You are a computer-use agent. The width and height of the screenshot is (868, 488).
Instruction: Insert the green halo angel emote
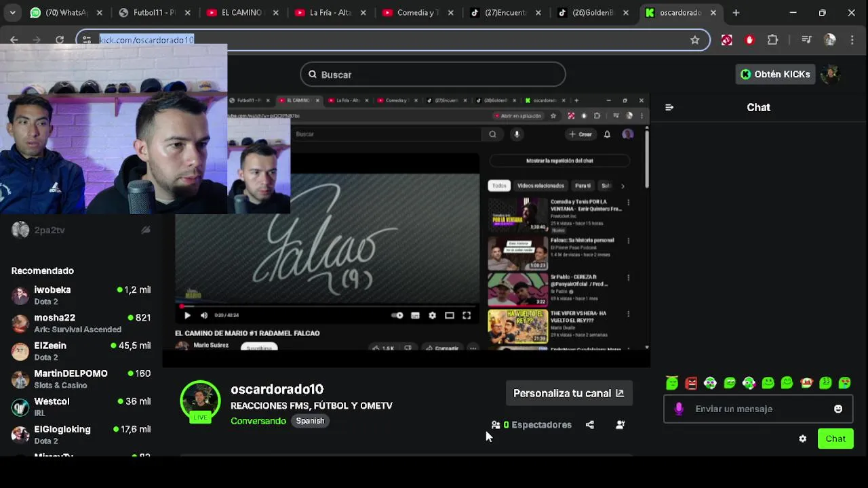[672, 383]
